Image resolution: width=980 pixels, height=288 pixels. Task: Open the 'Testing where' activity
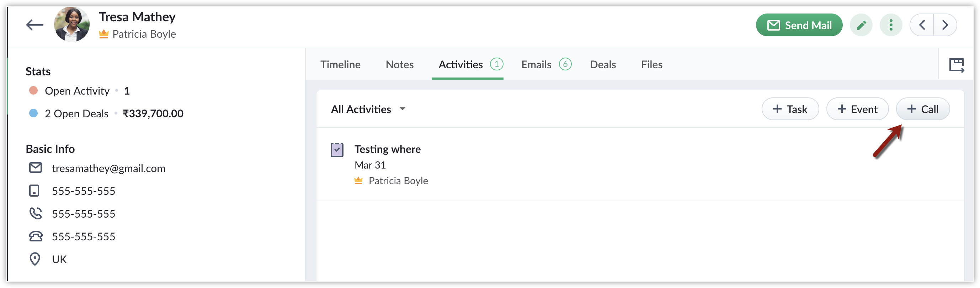coord(387,149)
